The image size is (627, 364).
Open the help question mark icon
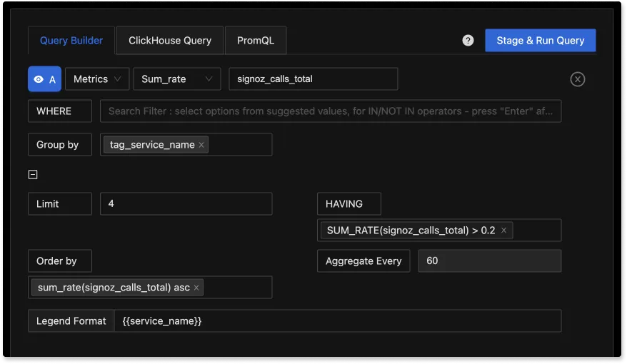click(x=468, y=41)
